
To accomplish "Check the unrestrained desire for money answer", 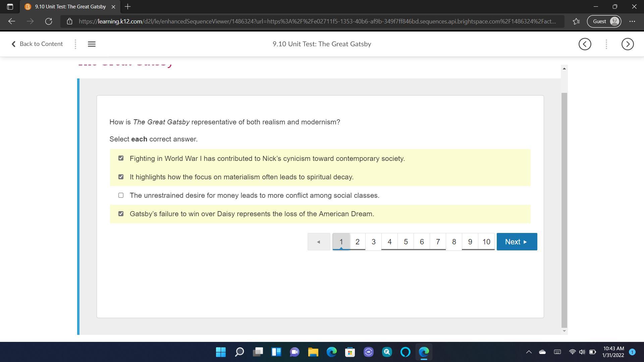I will pyautogui.click(x=121, y=195).
